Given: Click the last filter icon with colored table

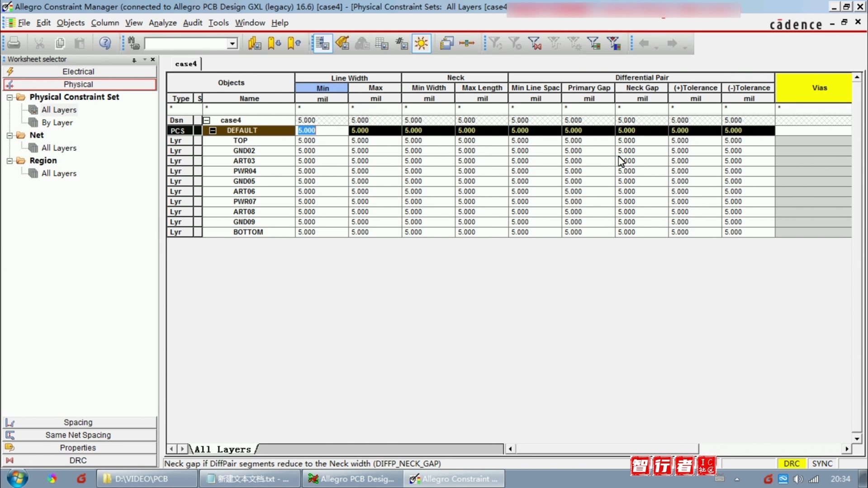Looking at the screenshot, I should click(614, 43).
